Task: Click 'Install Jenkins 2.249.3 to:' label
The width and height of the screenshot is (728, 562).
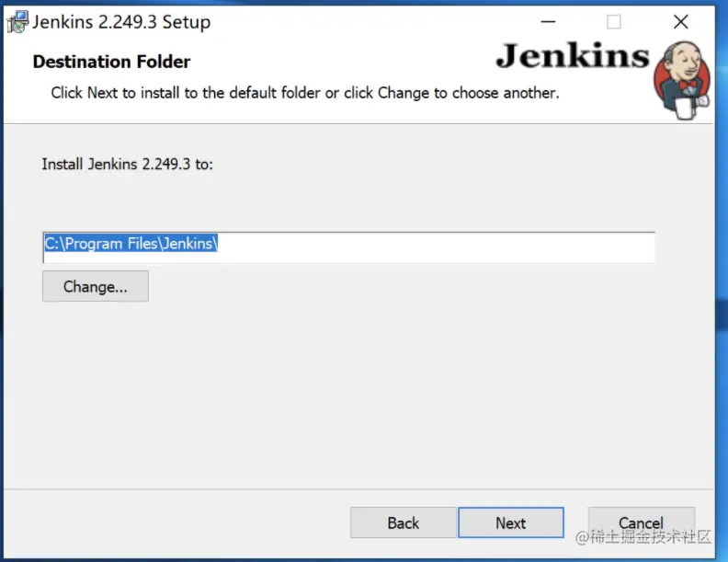Action: coord(127,164)
